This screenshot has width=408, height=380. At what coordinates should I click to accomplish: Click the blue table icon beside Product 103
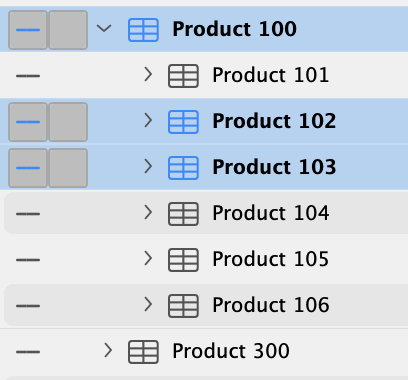[183, 168]
